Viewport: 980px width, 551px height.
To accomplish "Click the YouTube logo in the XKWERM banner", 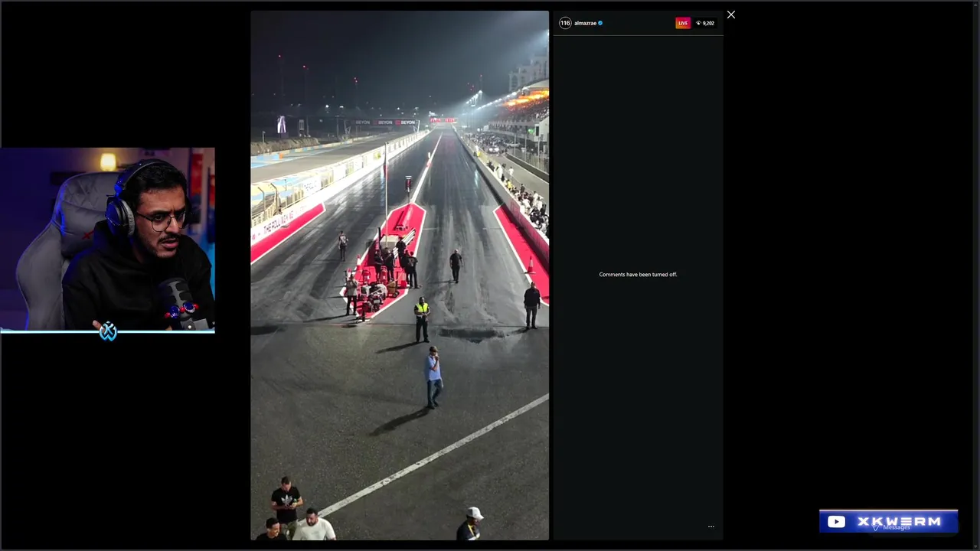I will point(836,522).
